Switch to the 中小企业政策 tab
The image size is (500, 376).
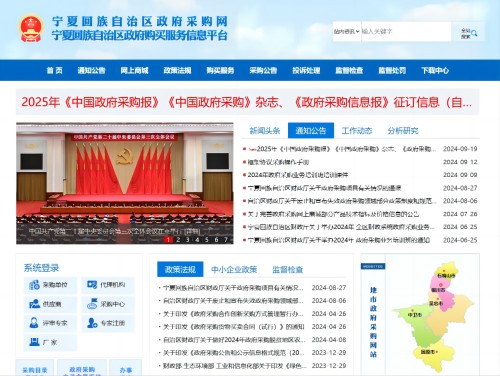[x=234, y=269]
